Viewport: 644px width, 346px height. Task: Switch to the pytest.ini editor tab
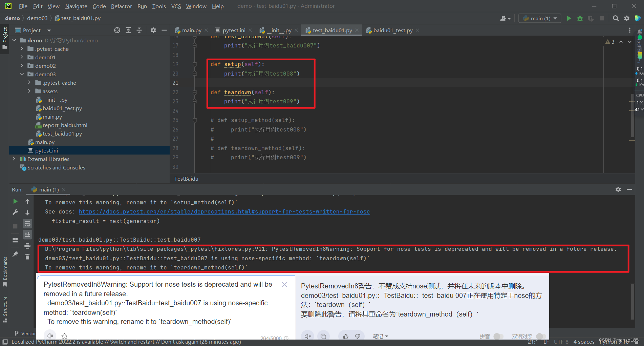click(x=234, y=30)
